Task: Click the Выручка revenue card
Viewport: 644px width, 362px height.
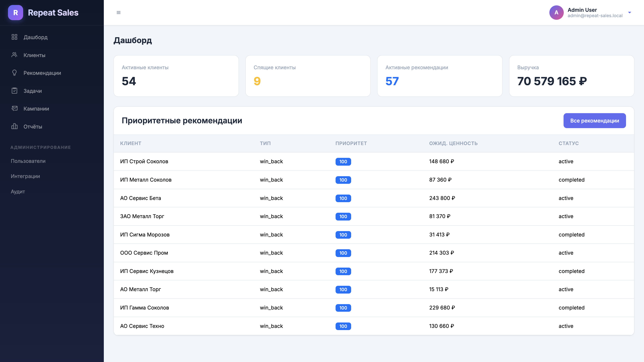Action: click(572, 76)
